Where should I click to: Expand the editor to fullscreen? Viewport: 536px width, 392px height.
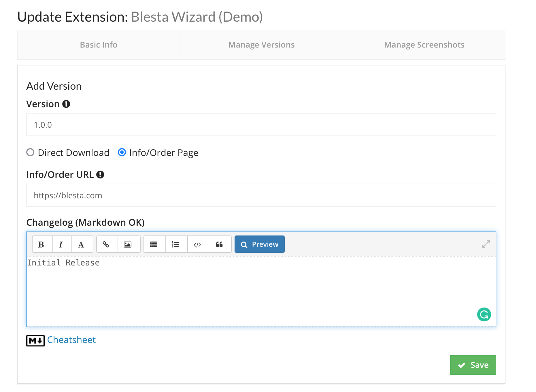486,244
